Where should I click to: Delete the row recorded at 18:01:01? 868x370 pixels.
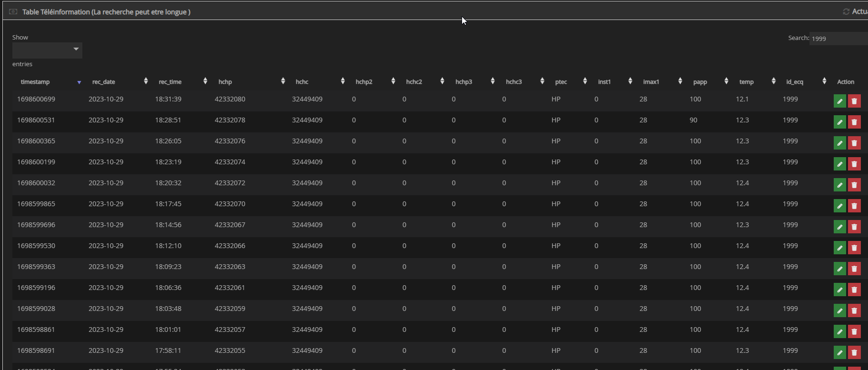click(x=854, y=331)
